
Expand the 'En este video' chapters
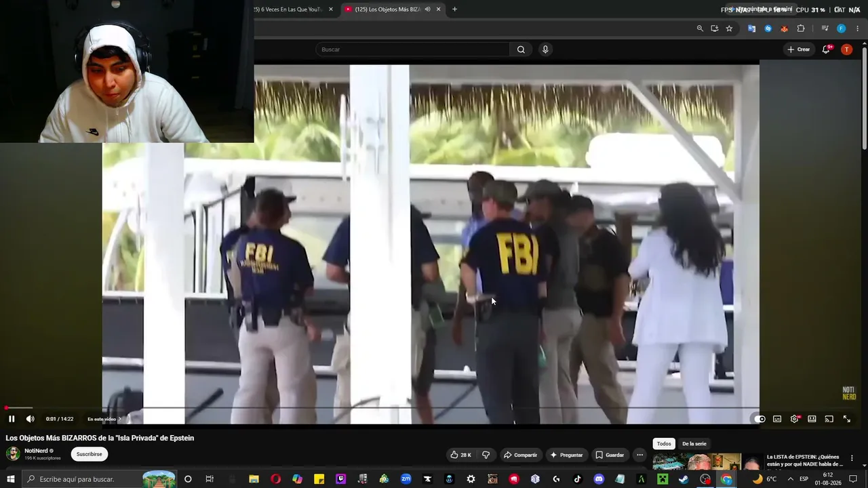point(104,419)
